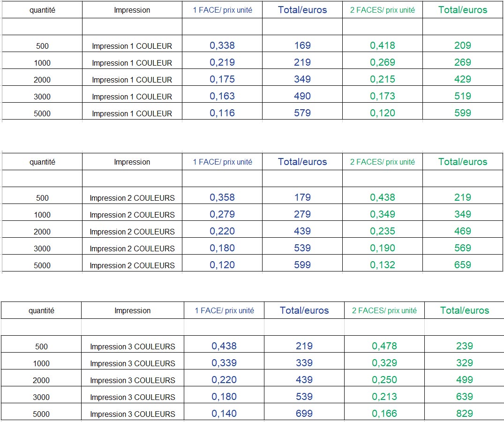The image size is (504, 422).
Task: Select the unit price cell 0,358
Action: pos(222,197)
